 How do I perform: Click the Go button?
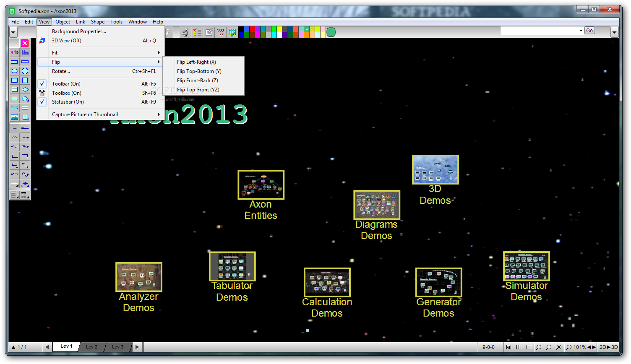589,31
